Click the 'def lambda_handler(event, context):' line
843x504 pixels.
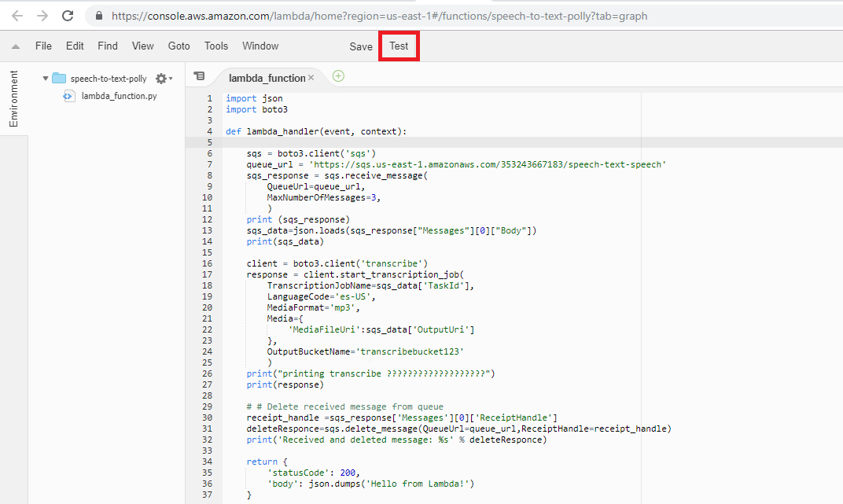(316, 131)
